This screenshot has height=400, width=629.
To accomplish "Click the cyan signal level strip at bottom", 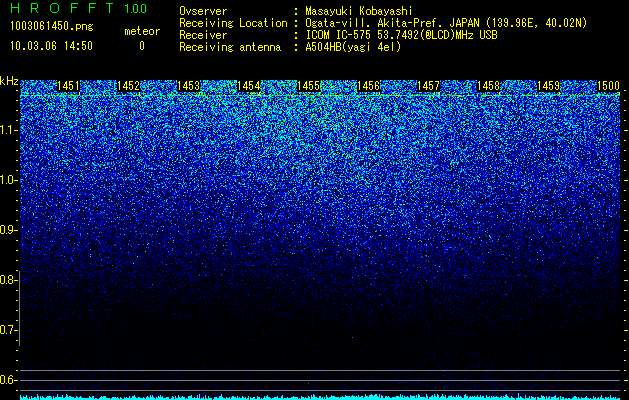I will 320,397.
